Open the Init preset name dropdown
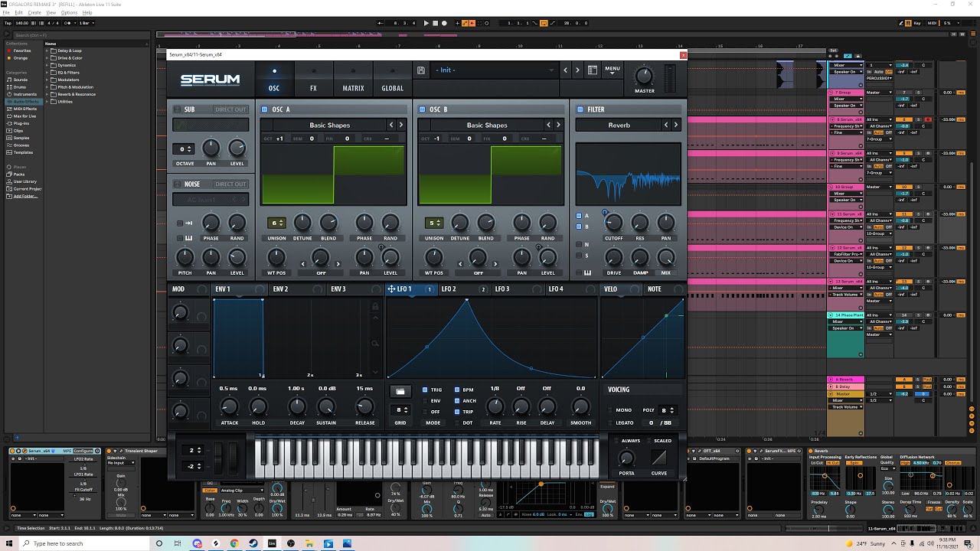Screen dimensions: 980x551 495,70
